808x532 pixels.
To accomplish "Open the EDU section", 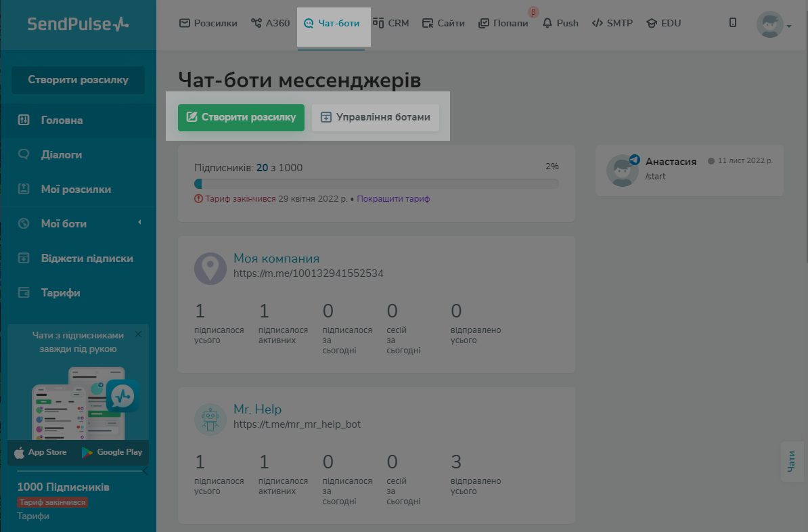I will point(664,23).
